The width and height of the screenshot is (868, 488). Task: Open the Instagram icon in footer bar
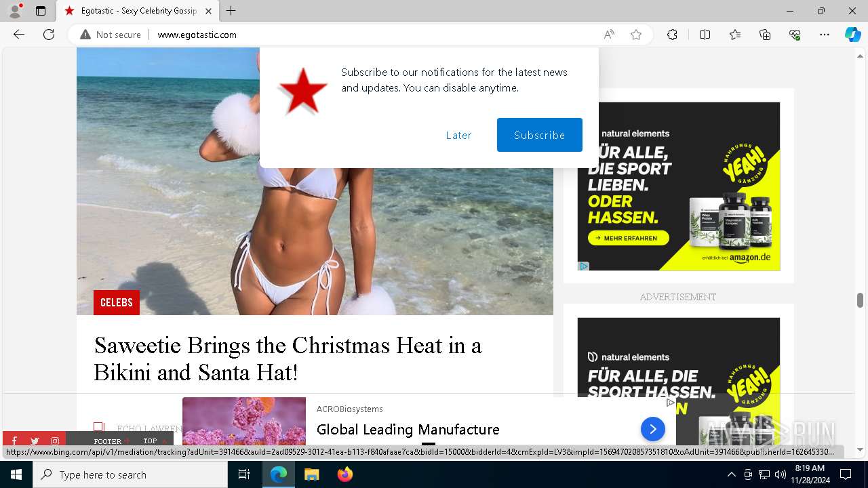point(55,441)
